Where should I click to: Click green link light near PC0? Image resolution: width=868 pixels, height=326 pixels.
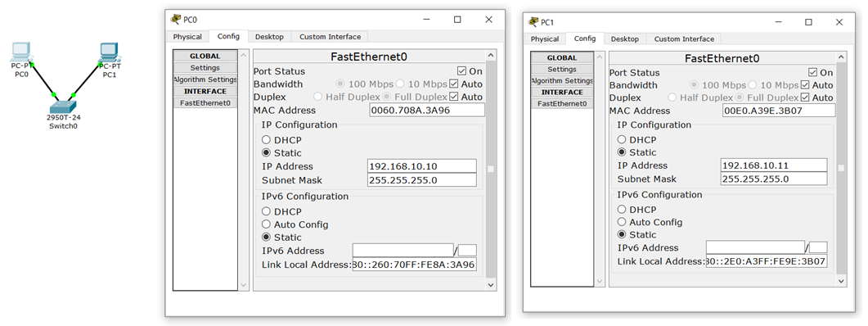coord(31,65)
